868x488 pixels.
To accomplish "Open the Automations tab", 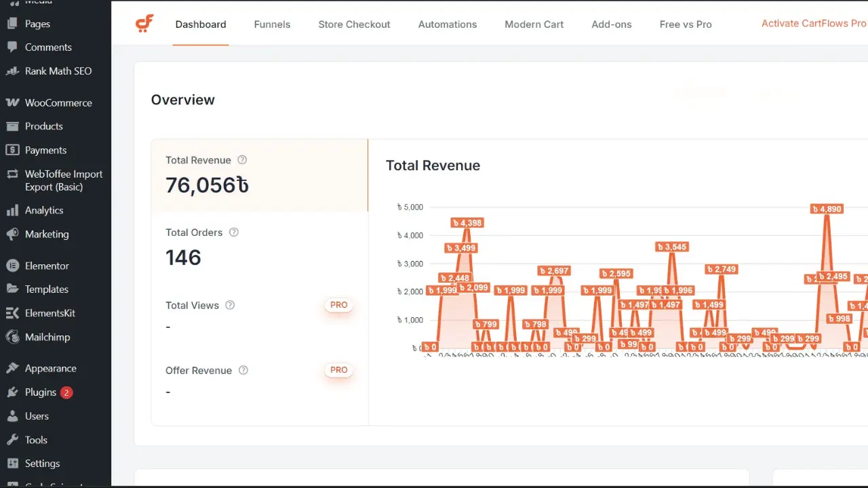I will 447,24.
